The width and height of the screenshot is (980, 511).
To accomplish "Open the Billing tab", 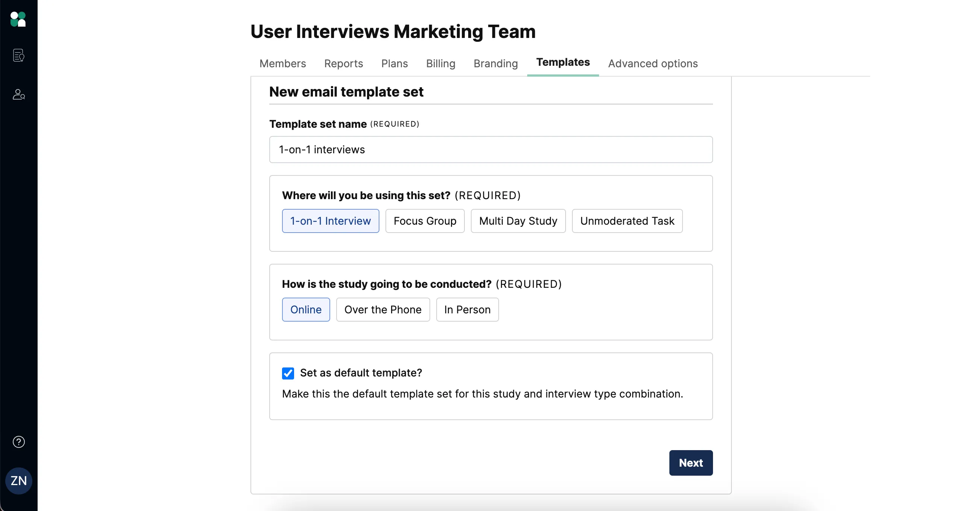I will click(440, 63).
